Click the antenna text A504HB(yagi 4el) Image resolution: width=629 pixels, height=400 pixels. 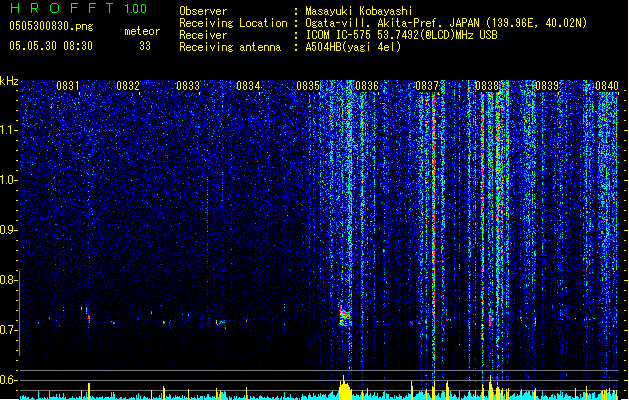[x=353, y=47]
